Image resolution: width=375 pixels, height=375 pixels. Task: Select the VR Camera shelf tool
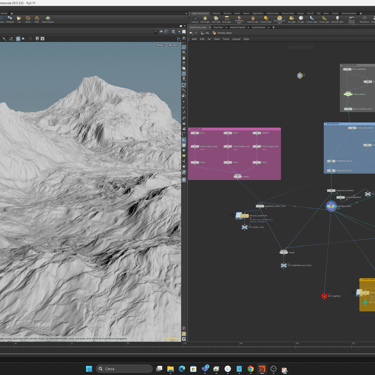click(x=364, y=19)
